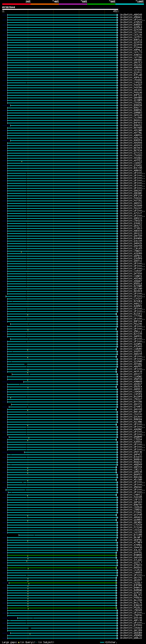This screenshot has height=644, width=146.
Task: Click the green alignment bar for UniRef100_B0WN96
Action: point(62,555)
